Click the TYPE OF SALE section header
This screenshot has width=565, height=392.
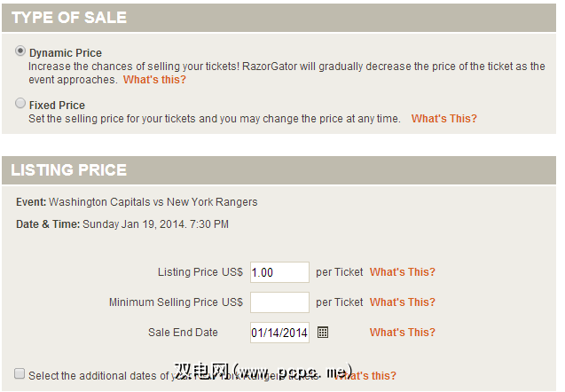point(69,18)
